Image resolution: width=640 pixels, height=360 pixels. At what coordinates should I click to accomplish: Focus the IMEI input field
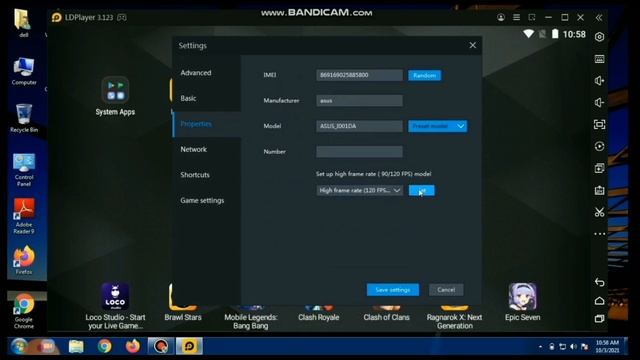(359, 75)
